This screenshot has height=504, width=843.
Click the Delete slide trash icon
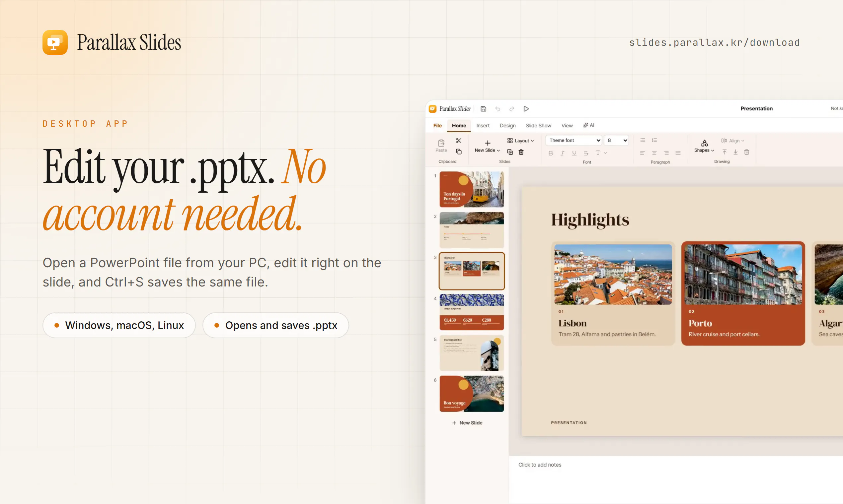521,152
